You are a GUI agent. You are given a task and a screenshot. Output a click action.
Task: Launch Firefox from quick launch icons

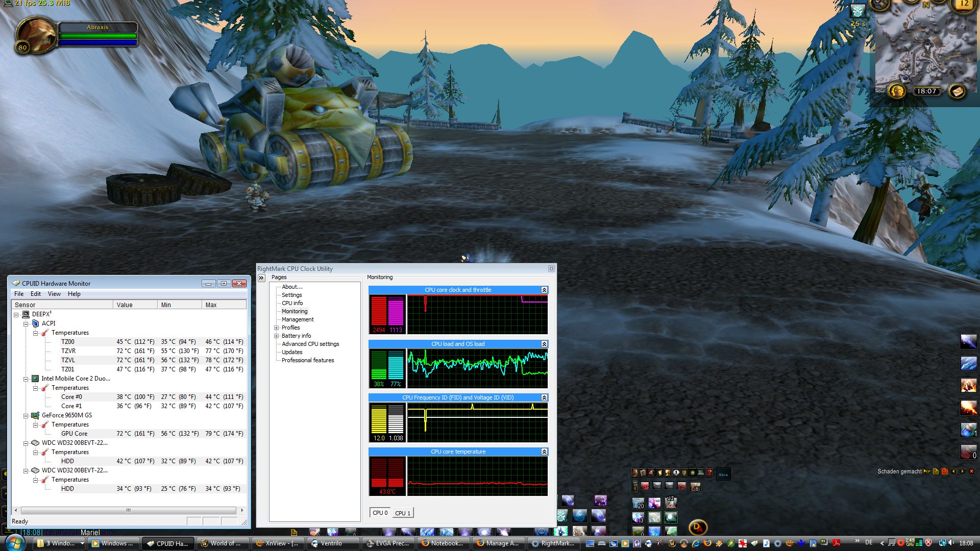tap(707, 543)
